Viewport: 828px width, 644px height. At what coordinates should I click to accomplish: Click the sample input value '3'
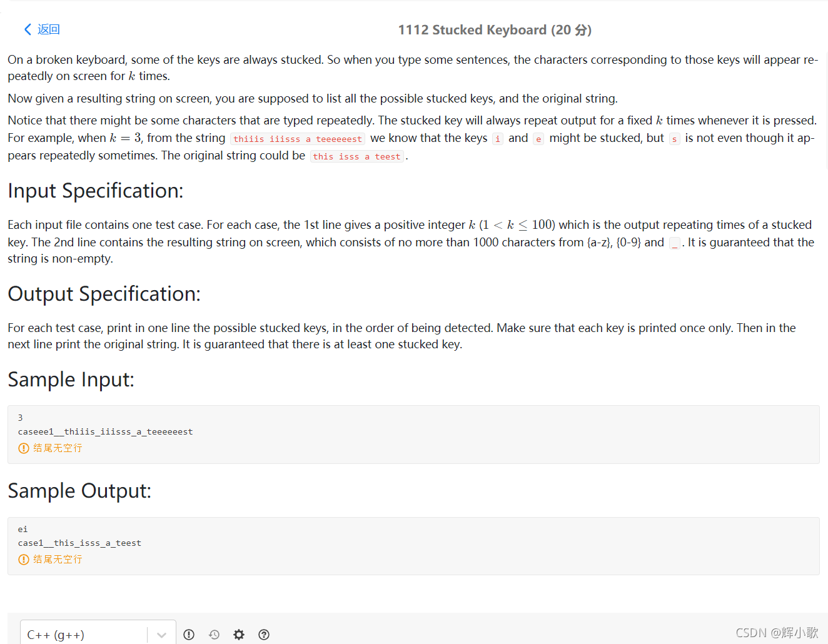click(20, 418)
